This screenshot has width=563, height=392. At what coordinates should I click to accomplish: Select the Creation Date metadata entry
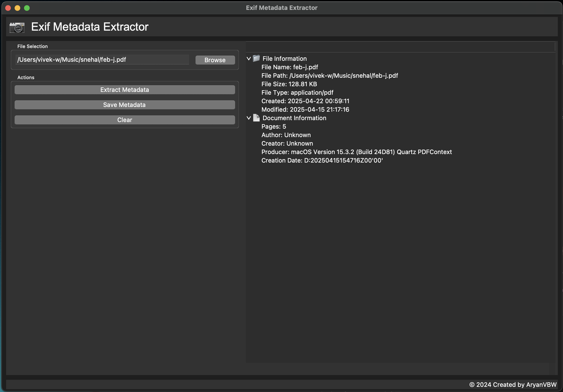pos(322,160)
